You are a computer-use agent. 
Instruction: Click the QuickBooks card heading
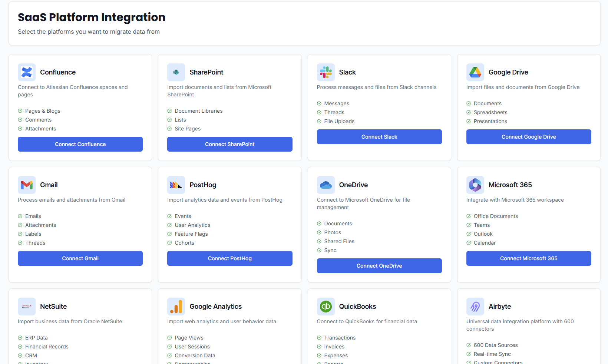[357, 307]
